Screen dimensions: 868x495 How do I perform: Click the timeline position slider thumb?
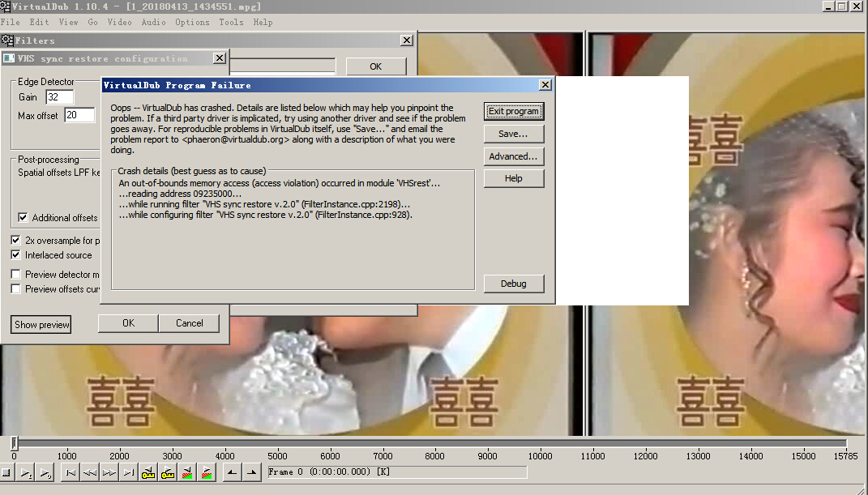pyautogui.click(x=15, y=443)
